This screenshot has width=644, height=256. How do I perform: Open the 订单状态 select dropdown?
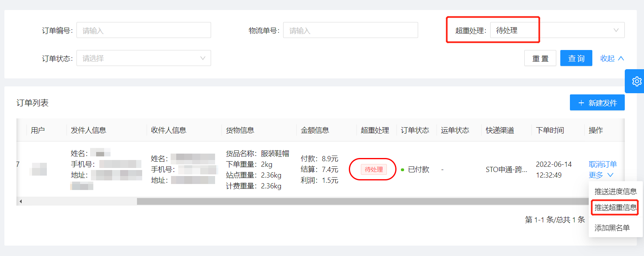pos(143,58)
